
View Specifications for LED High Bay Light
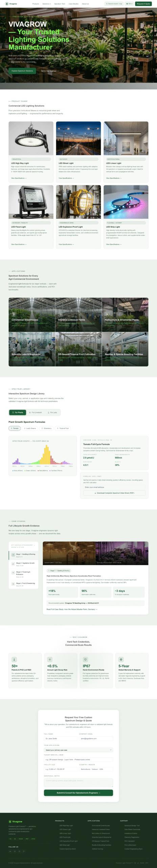pos(19,178)
